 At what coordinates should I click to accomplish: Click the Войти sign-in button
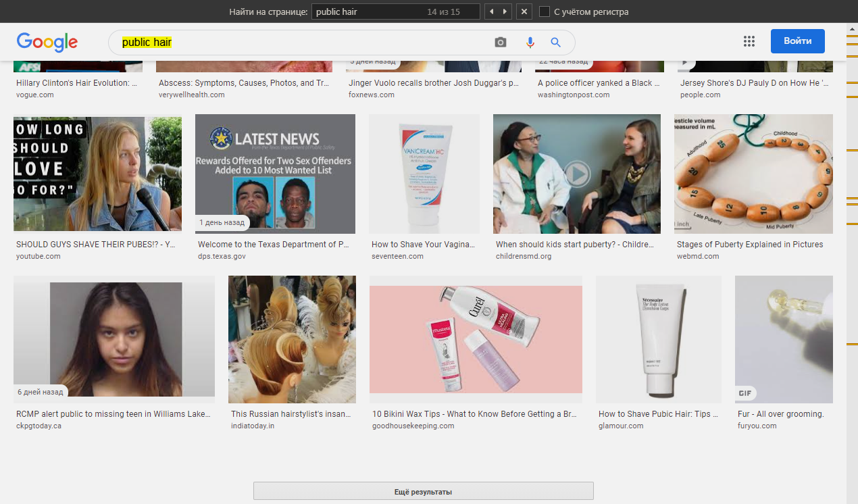(797, 41)
